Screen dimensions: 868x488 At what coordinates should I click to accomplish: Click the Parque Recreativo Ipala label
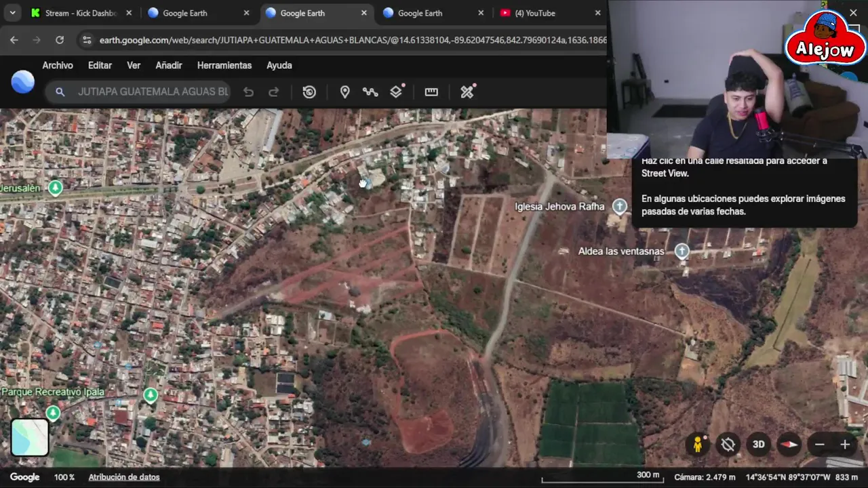(53, 392)
